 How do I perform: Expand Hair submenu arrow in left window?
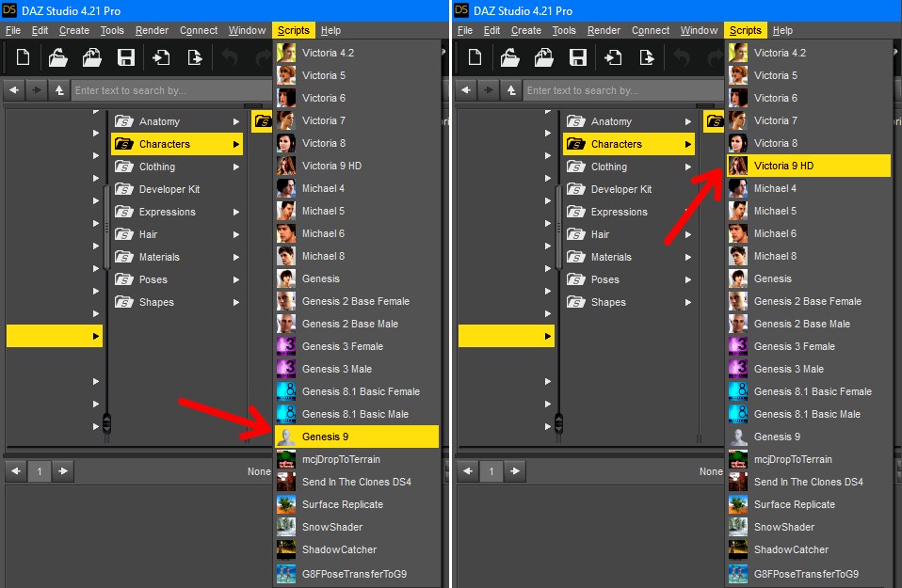pos(235,234)
